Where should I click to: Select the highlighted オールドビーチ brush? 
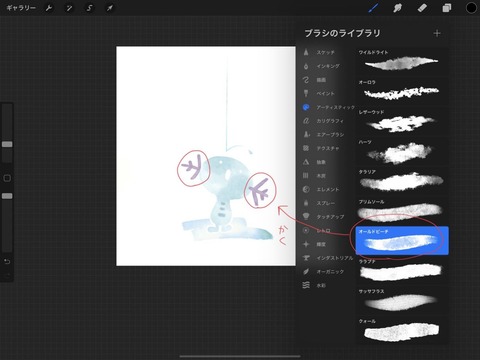pos(402,240)
